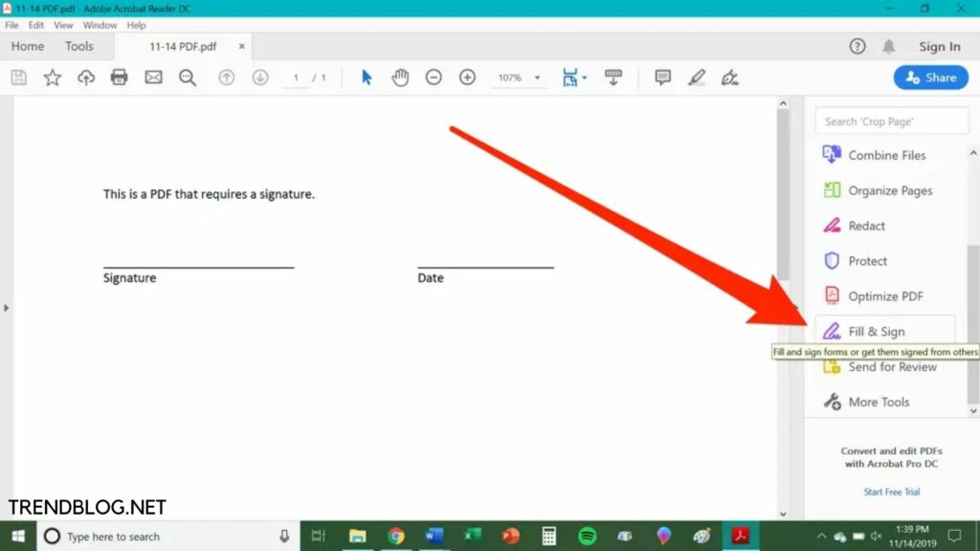Click the Start Free Trial link
Image resolution: width=980 pixels, height=551 pixels.
tap(892, 492)
